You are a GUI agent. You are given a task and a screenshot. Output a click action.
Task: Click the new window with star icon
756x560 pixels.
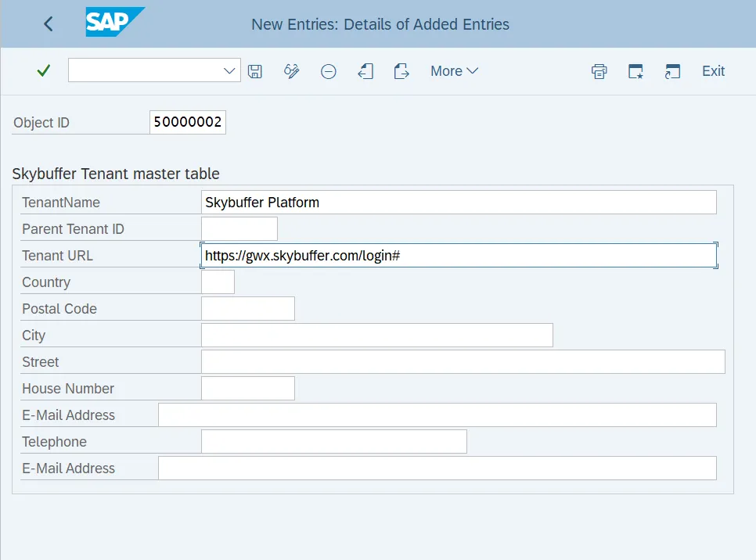click(635, 71)
